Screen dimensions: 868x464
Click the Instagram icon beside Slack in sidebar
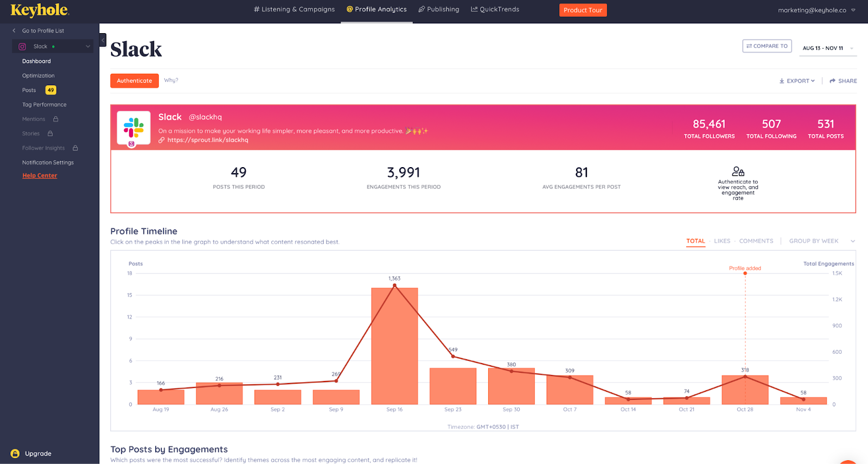[22, 47]
